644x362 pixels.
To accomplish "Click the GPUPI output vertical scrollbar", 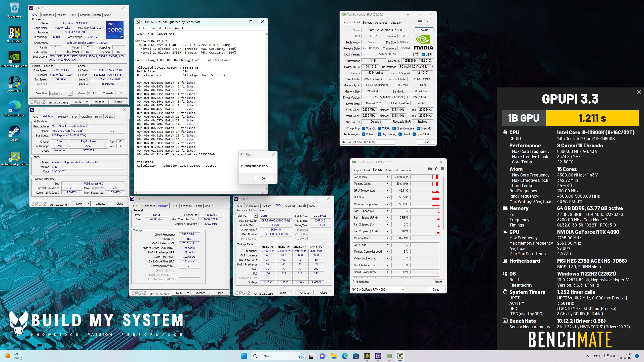I will point(266,111).
